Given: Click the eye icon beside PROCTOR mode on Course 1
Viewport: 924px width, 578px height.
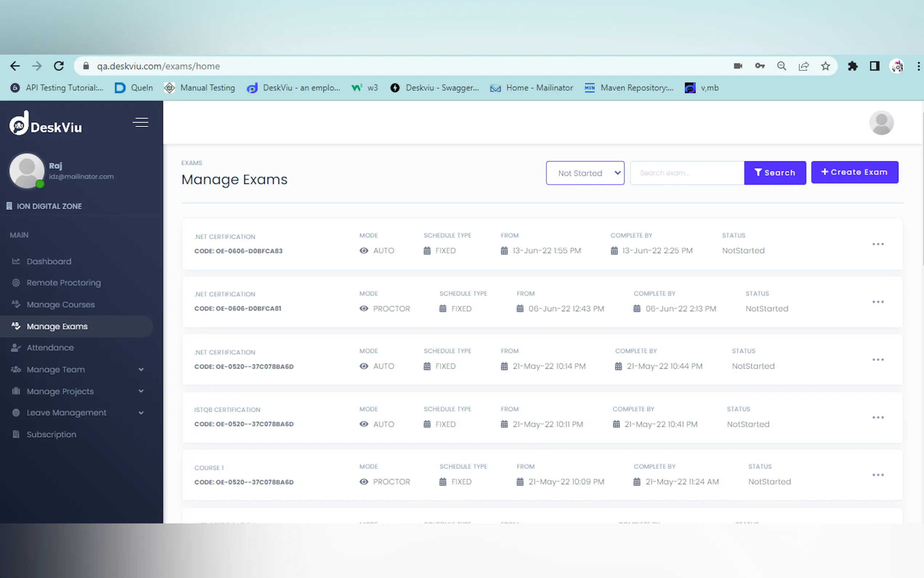Looking at the screenshot, I should [x=364, y=482].
